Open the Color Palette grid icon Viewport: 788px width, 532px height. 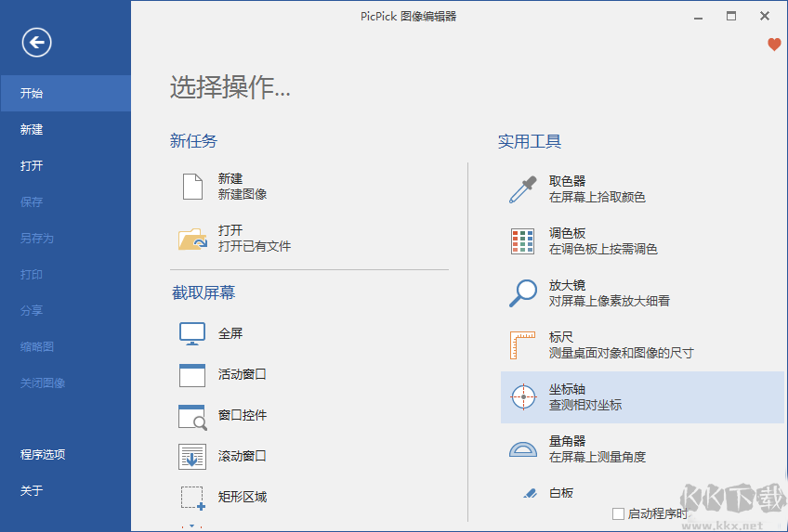[523, 241]
